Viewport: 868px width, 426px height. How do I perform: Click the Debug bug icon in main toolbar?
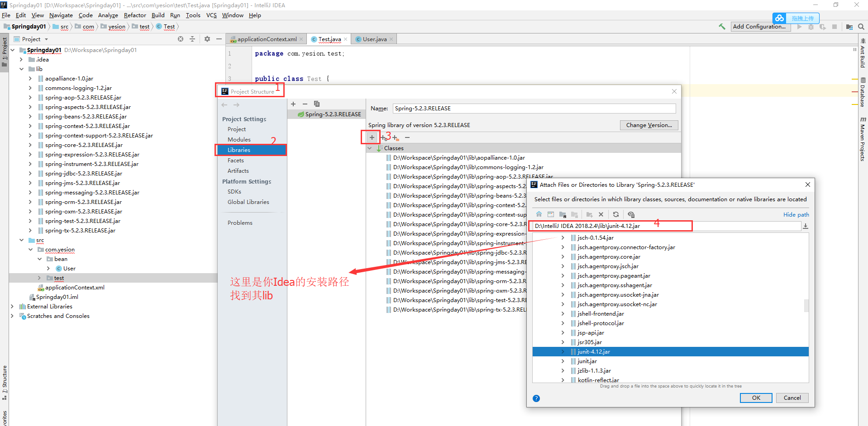[811, 27]
